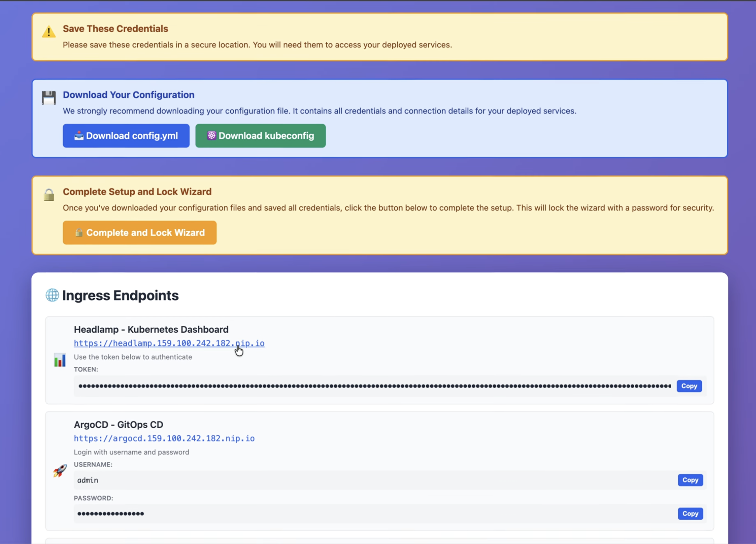Click the admin username field
This screenshot has height=544, width=756.
pyautogui.click(x=373, y=480)
